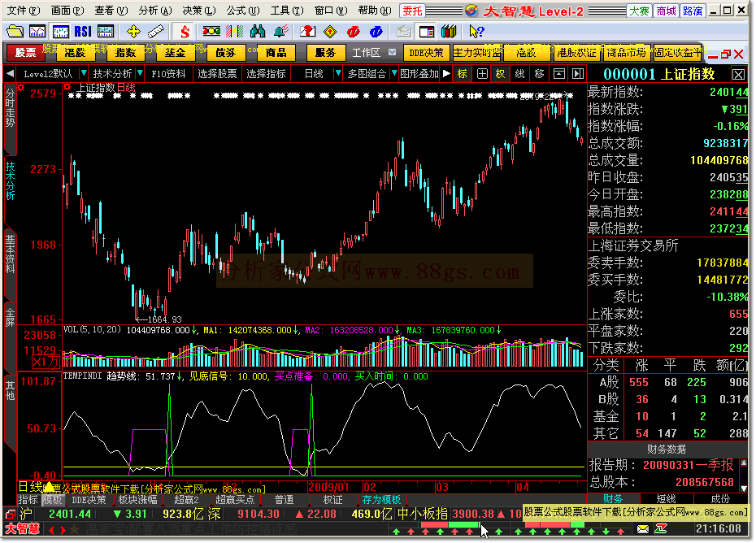Open the 技术分析 dropdown arrow

pos(140,73)
